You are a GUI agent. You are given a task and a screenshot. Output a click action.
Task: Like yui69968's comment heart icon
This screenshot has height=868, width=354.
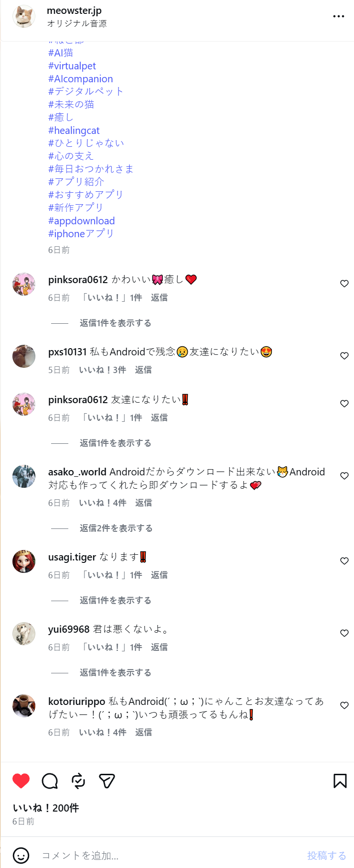[344, 633]
